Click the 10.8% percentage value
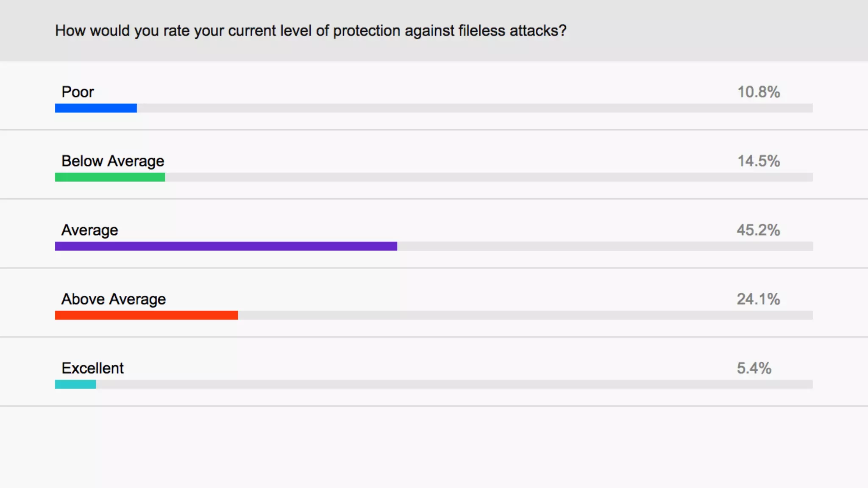868x488 pixels. tap(759, 92)
